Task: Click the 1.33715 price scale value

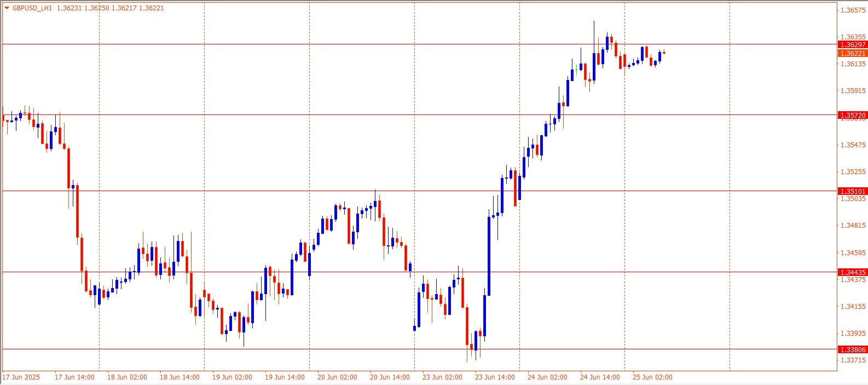Action: (x=853, y=360)
